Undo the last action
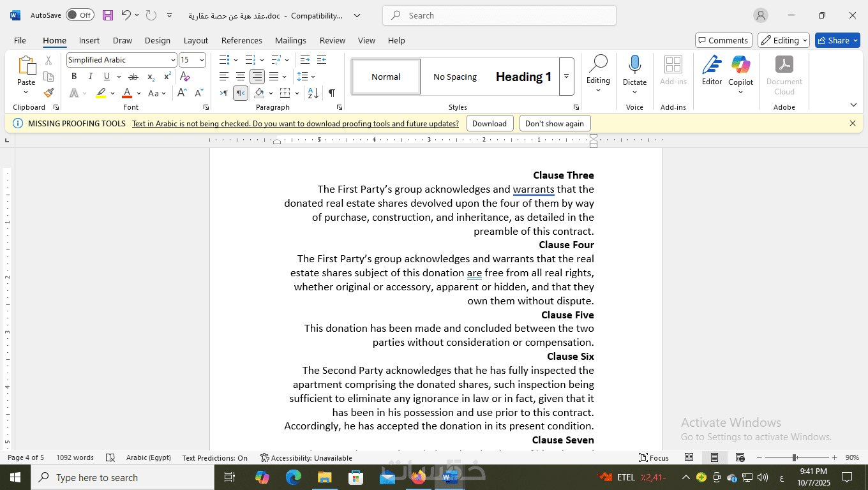 coord(126,15)
